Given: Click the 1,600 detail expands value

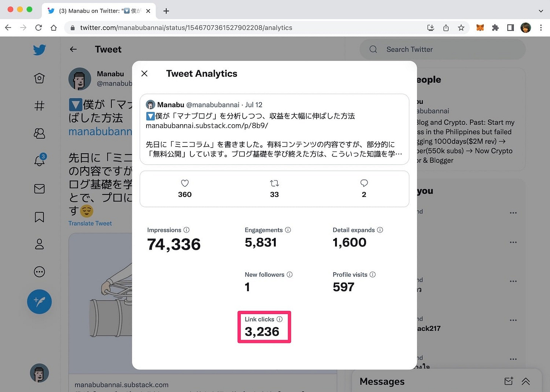Looking at the screenshot, I should (x=349, y=242).
